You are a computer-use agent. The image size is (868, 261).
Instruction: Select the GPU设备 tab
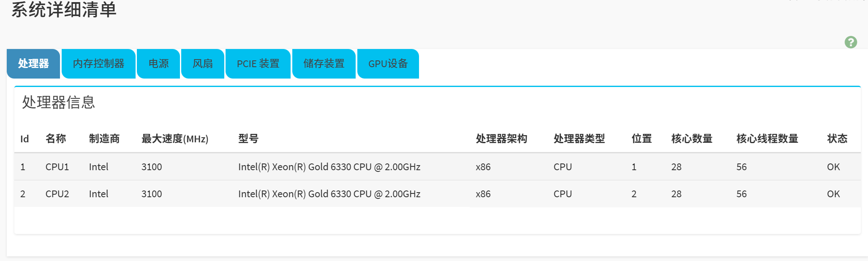[x=388, y=64]
